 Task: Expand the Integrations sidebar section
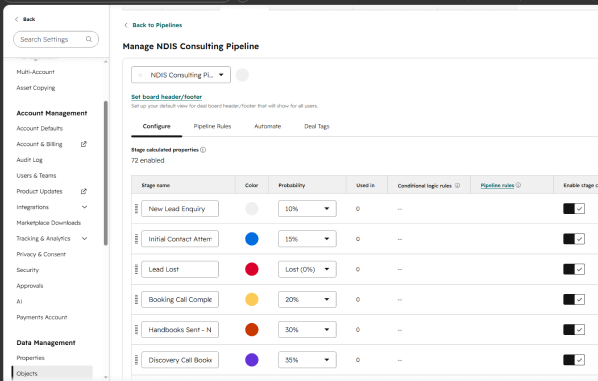(84, 207)
